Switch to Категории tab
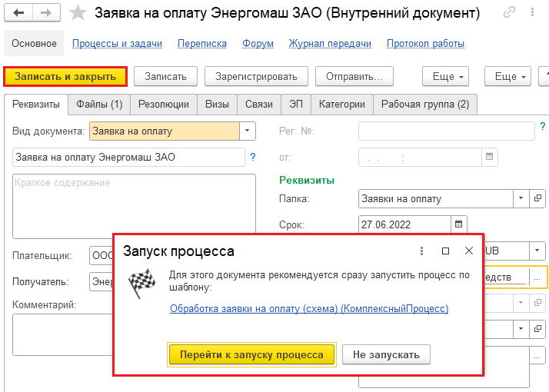This screenshot has width=549, height=392. pos(341,105)
